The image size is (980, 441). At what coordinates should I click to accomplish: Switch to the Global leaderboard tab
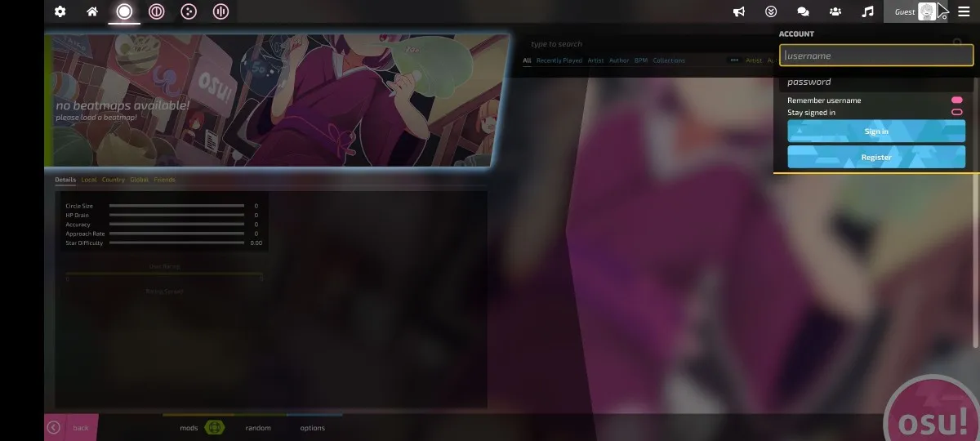(x=140, y=180)
